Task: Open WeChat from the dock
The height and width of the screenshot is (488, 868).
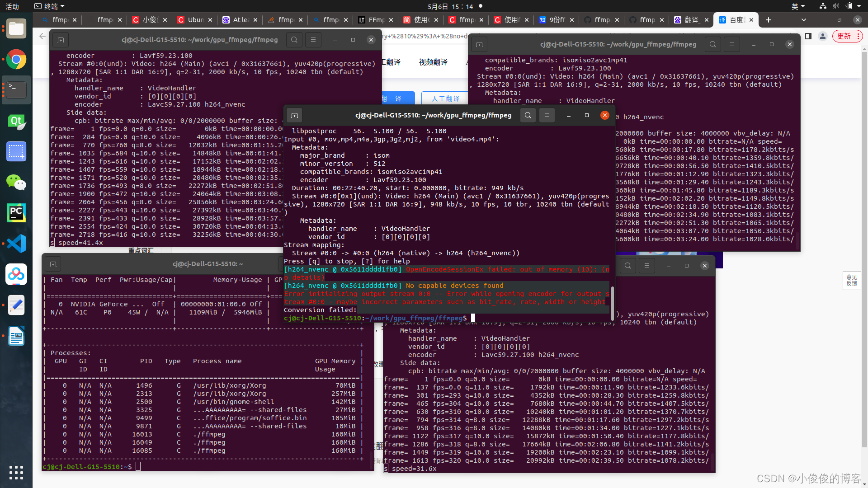Action: pyautogui.click(x=16, y=182)
